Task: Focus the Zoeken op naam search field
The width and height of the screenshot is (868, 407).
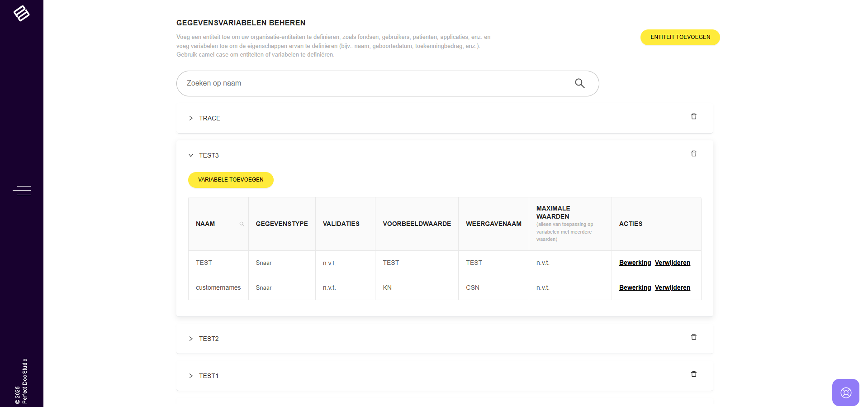Action: (375, 83)
